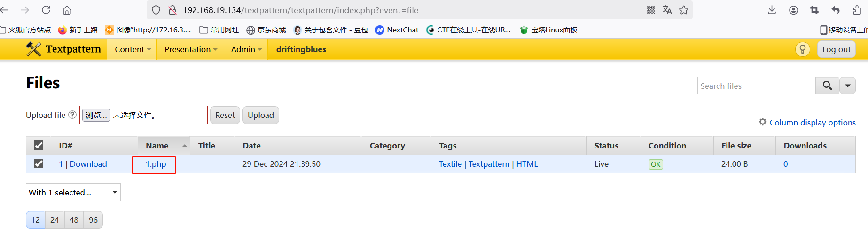Click the Textpattern logo
Screen dimensions: 868x241
pyautogui.click(x=63, y=49)
